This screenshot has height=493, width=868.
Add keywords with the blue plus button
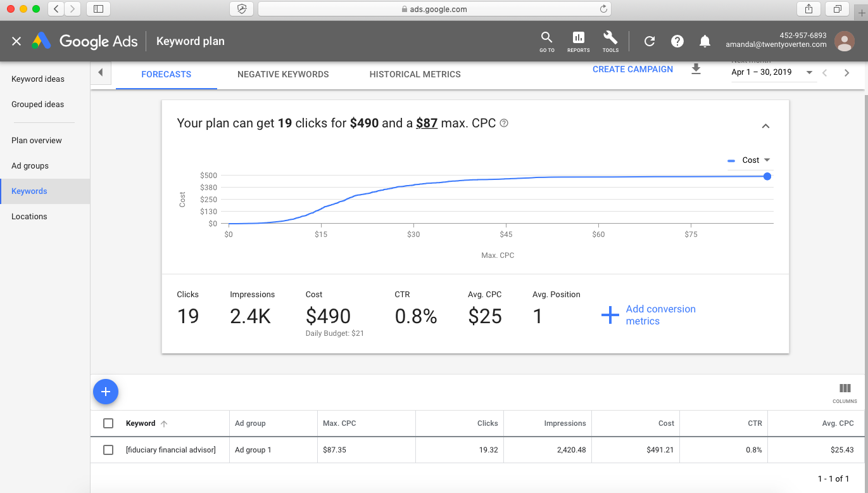[x=105, y=392]
